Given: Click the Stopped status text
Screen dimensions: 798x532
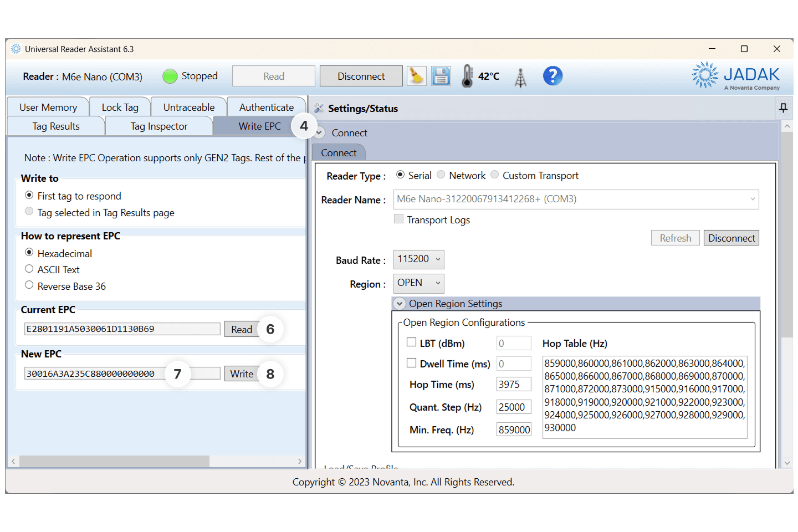Looking at the screenshot, I should 199,76.
